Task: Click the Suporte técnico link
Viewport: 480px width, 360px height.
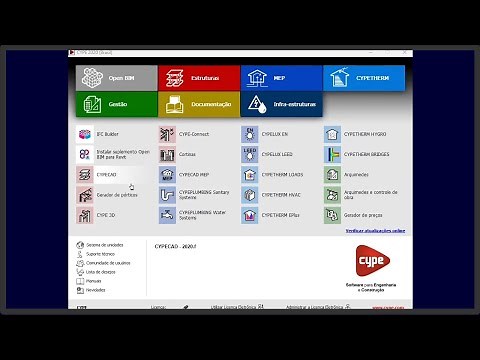Action: tap(96, 254)
